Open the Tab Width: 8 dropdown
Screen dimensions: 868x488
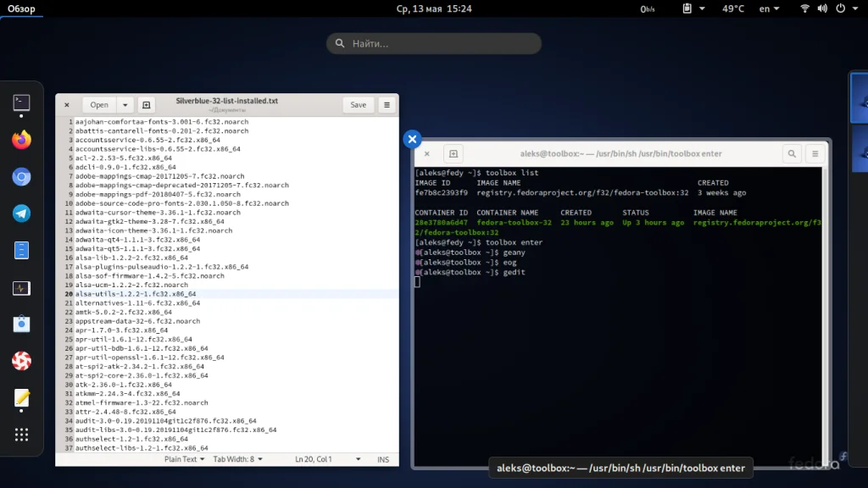[x=237, y=459]
